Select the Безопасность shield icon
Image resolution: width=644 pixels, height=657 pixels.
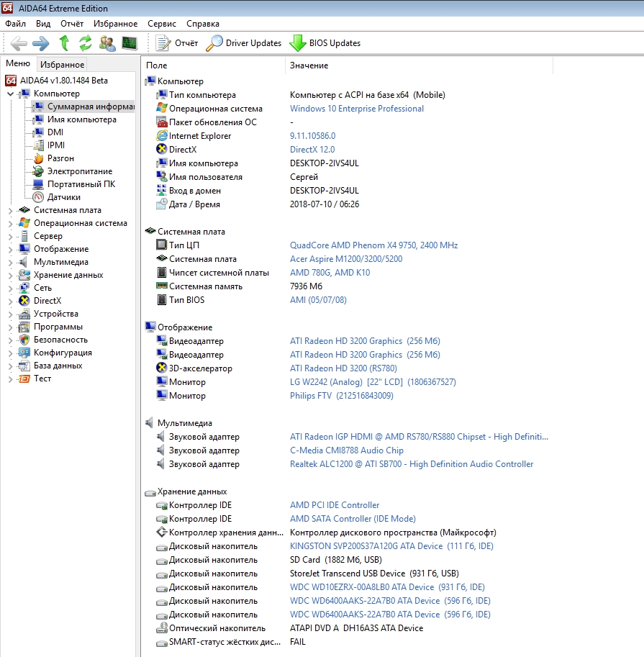point(24,340)
